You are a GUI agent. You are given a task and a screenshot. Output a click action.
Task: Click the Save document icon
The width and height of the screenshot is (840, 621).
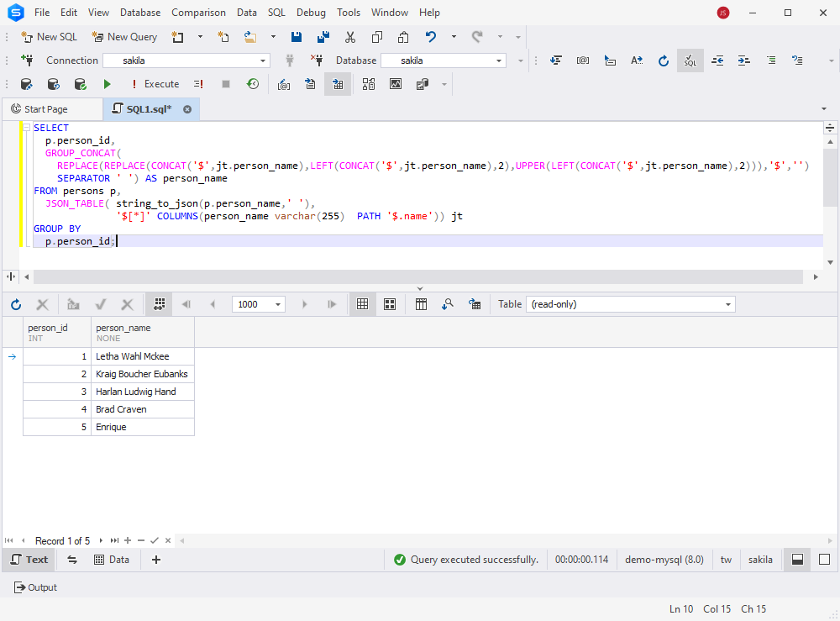click(297, 37)
